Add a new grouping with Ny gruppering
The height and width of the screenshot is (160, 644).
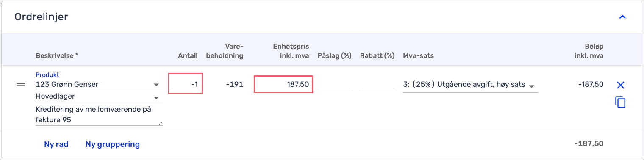click(113, 144)
